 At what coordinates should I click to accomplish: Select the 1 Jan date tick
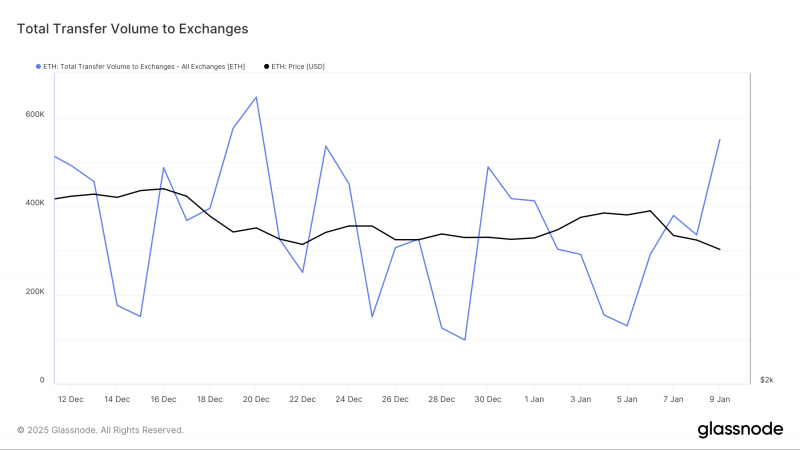pyautogui.click(x=534, y=399)
